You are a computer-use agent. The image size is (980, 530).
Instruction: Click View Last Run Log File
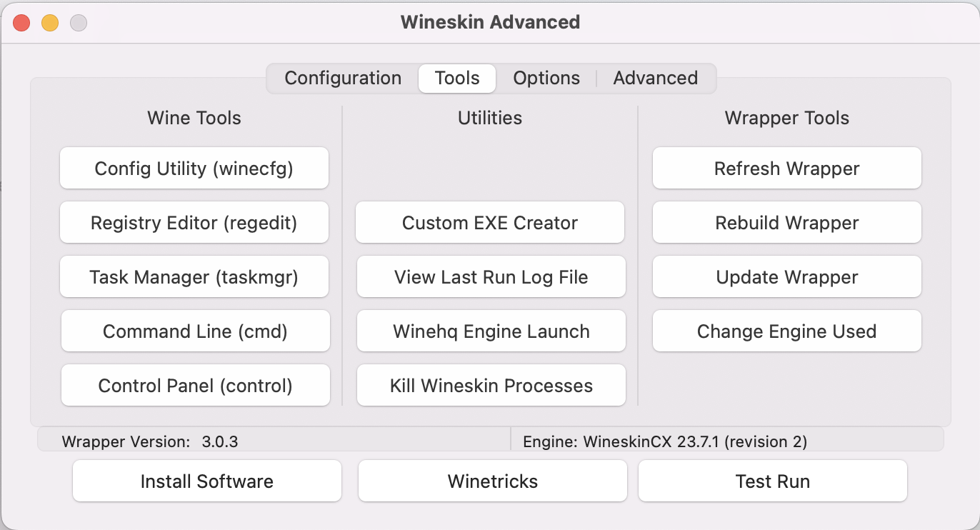[x=491, y=277]
